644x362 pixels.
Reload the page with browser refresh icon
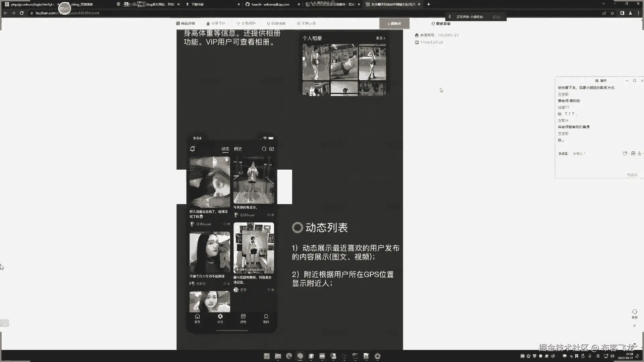pyautogui.click(x=22, y=13)
